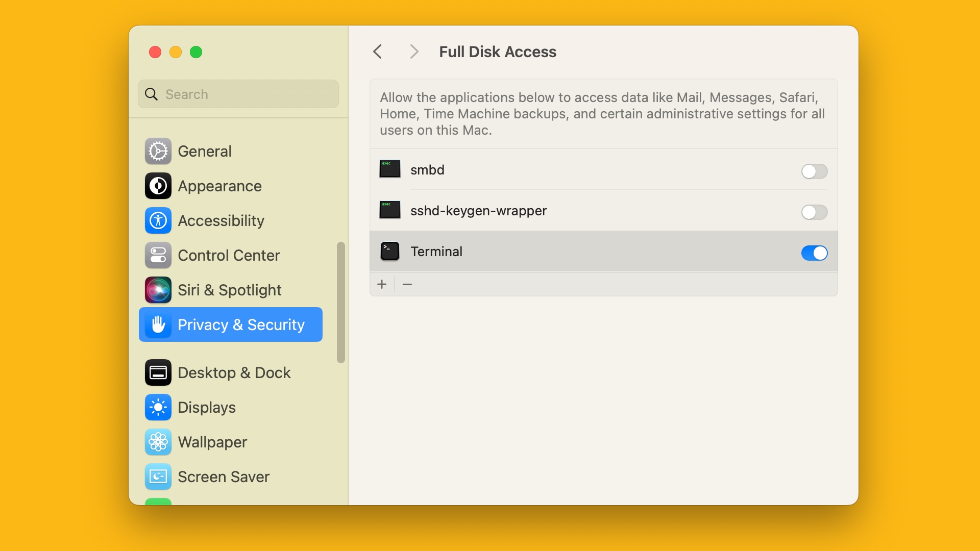Click the sshd-keygen-wrapper exec icon

(390, 210)
